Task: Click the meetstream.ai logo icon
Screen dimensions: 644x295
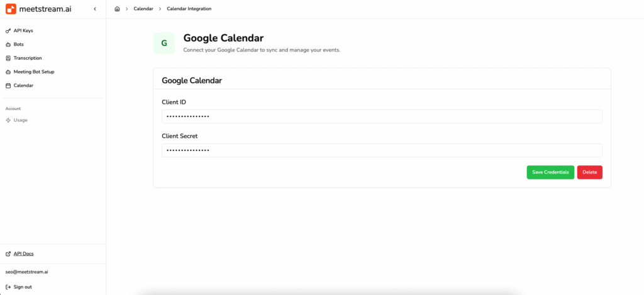Action: (x=11, y=9)
